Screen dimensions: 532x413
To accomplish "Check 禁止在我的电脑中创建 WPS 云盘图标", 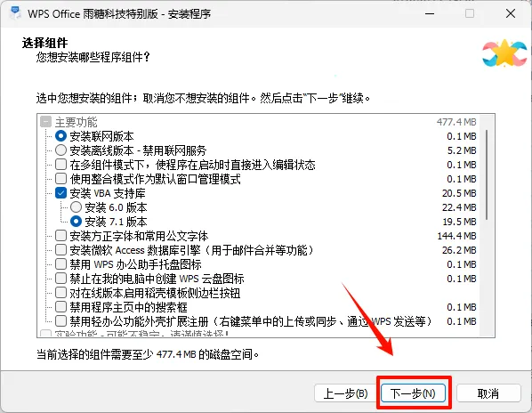I will [x=60, y=279].
